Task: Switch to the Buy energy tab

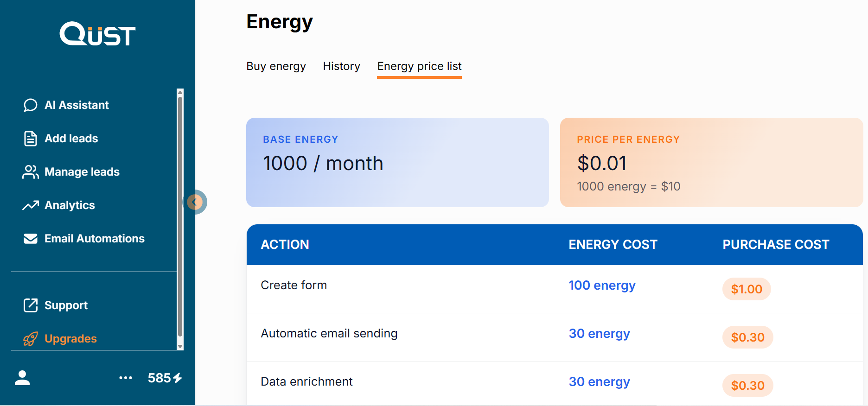Action: click(x=276, y=66)
